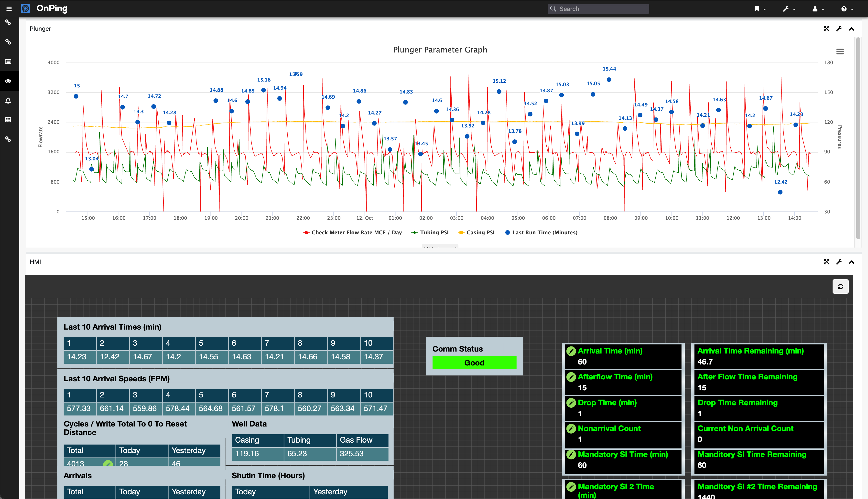Open the chart hamburger context menu
The image size is (868, 499).
click(840, 52)
